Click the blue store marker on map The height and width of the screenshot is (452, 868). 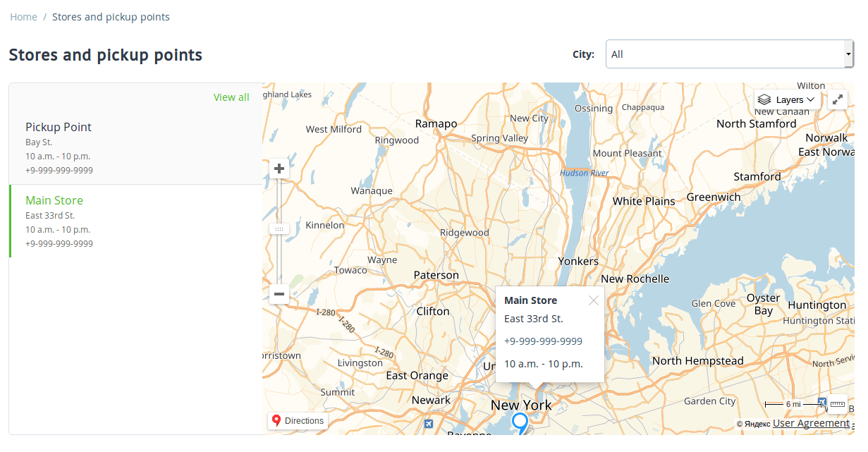pyautogui.click(x=520, y=423)
